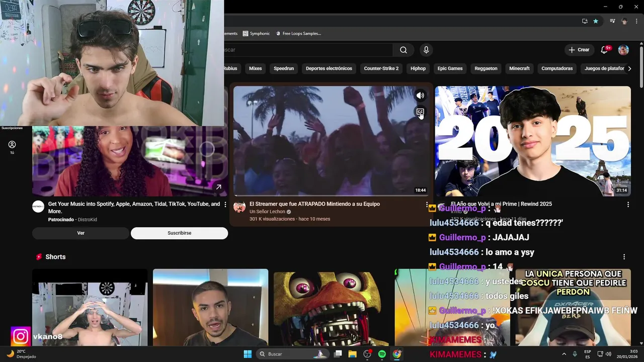Select the Hiphop category chip

tap(418, 68)
